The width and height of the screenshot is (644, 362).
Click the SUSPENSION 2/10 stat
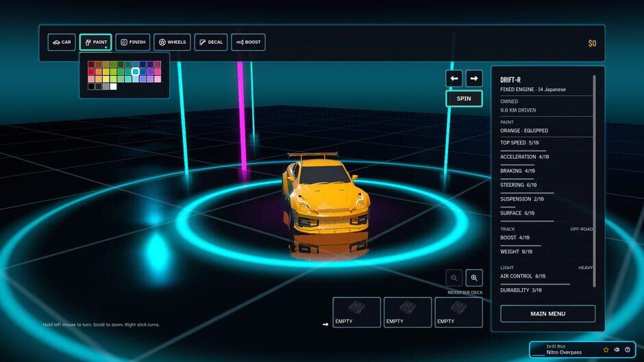coord(522,199)
